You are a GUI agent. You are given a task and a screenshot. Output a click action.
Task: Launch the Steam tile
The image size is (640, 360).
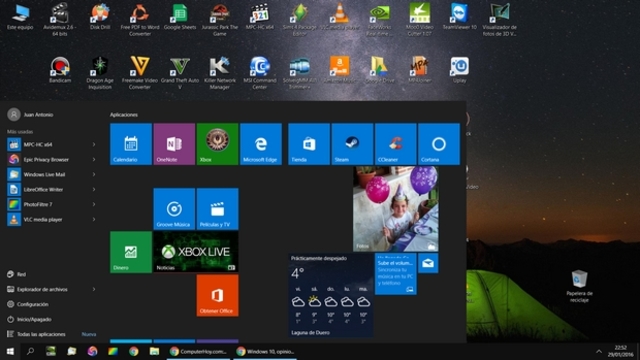352,144
